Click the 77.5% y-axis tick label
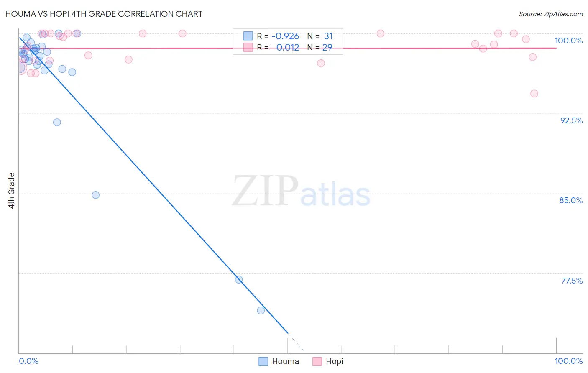This screenshot has width=588, height=373. [572, 281]
